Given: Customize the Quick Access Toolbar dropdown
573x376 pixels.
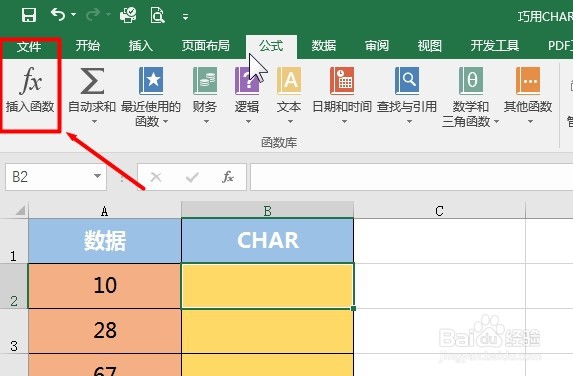Looking at the screenshot, I should 186,16.
